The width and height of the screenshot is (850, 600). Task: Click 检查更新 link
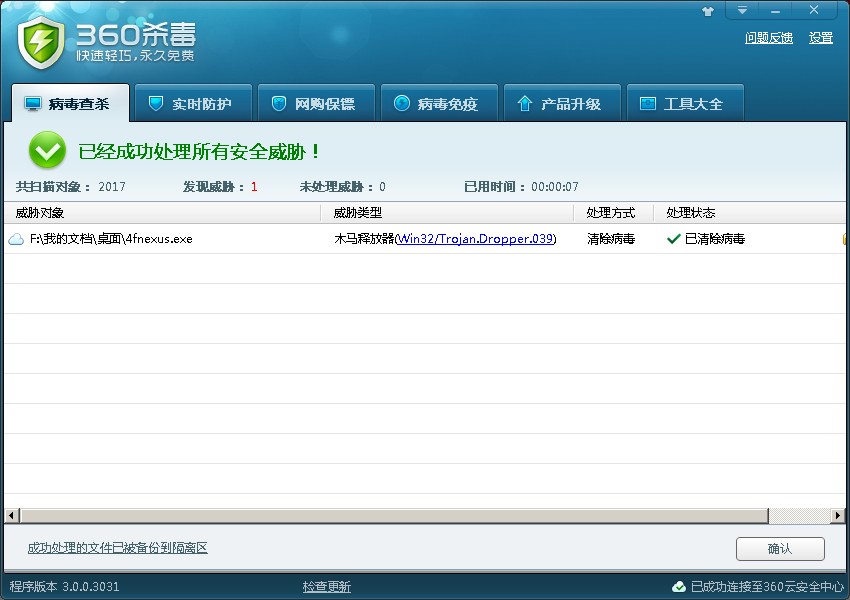tap(326, 586)
